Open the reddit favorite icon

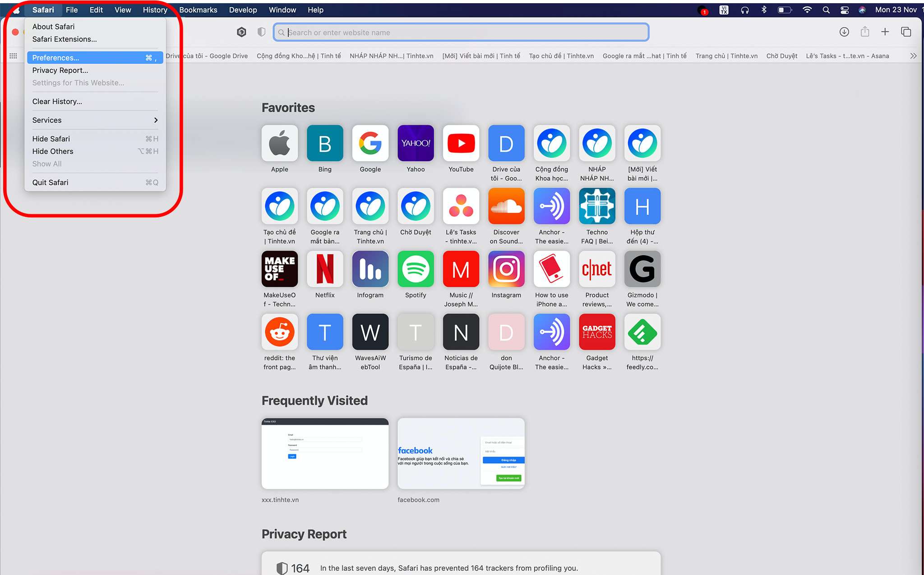[279, 332]
